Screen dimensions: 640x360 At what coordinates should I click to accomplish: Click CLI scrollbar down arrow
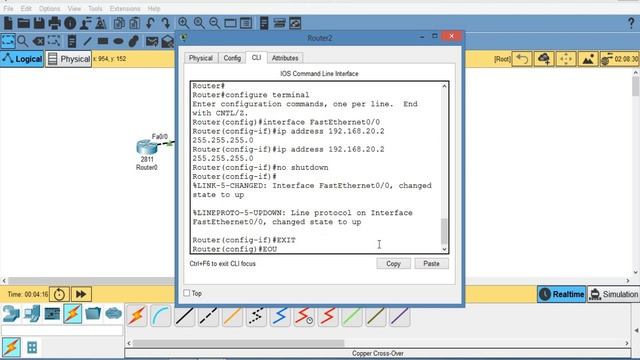click(444, 249)
